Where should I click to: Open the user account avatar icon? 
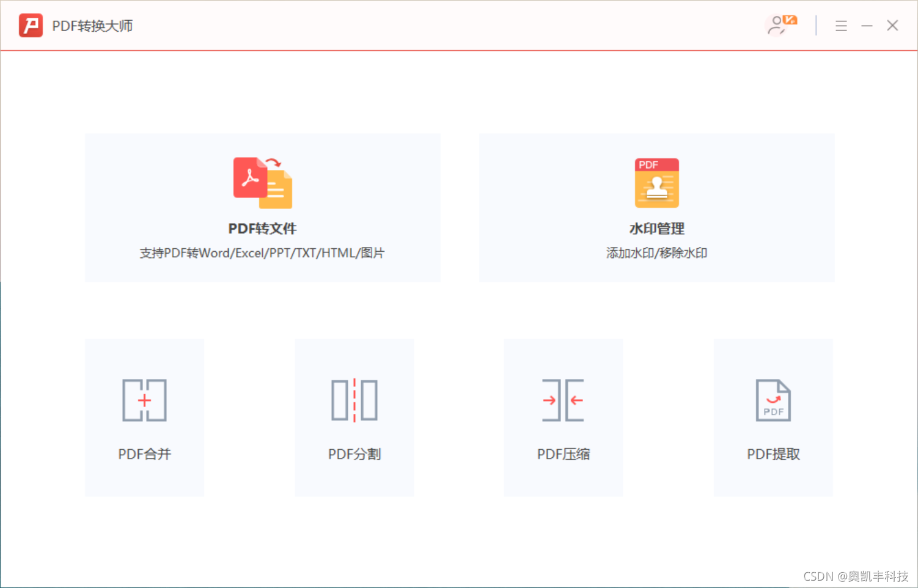[776, 27]
